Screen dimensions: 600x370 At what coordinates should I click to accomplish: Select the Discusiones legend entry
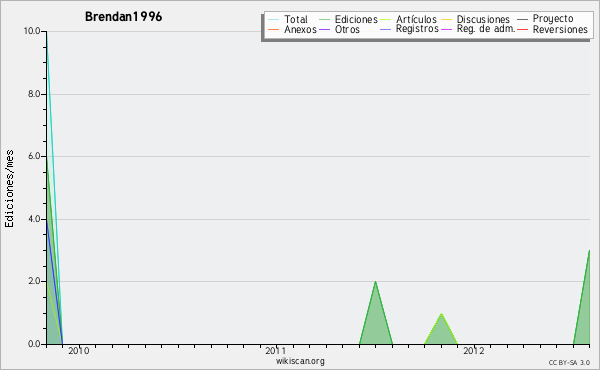pyautogui.click(x=476, y=19)
